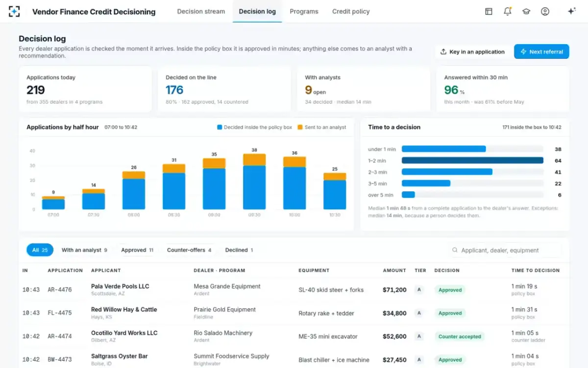Filter the log by Approved 11
This screenshot has height=368, width=588.
137,250
